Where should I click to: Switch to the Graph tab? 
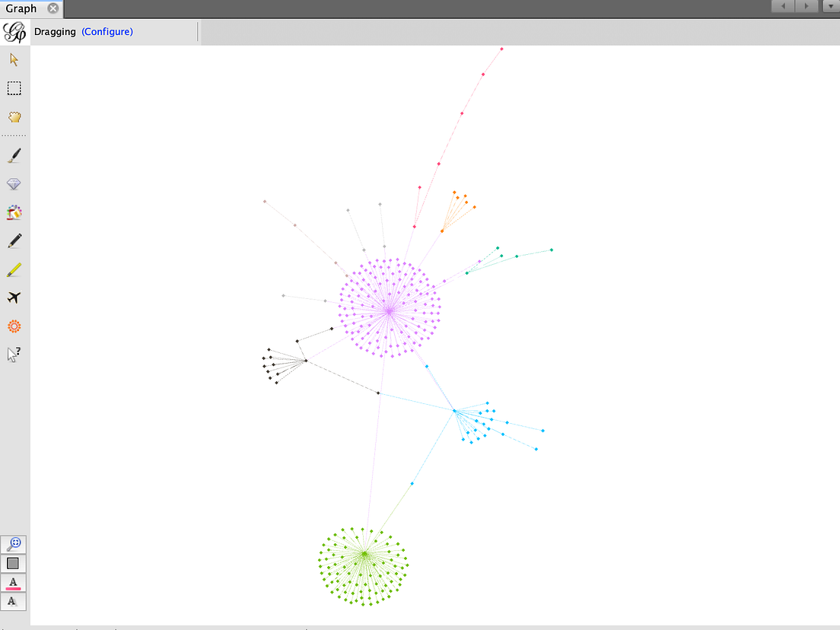19,9
